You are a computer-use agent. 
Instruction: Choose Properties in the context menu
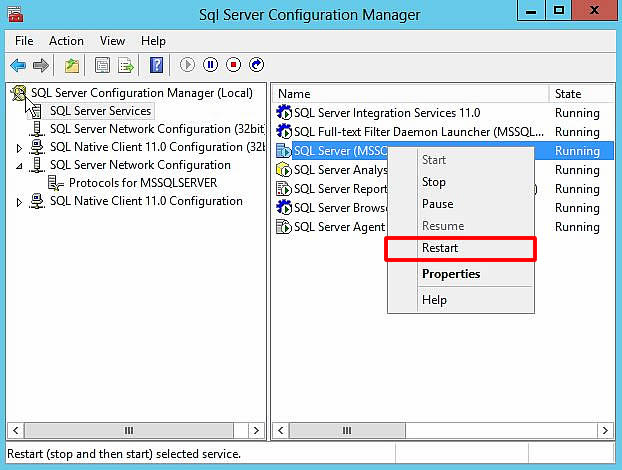point(451,274)
